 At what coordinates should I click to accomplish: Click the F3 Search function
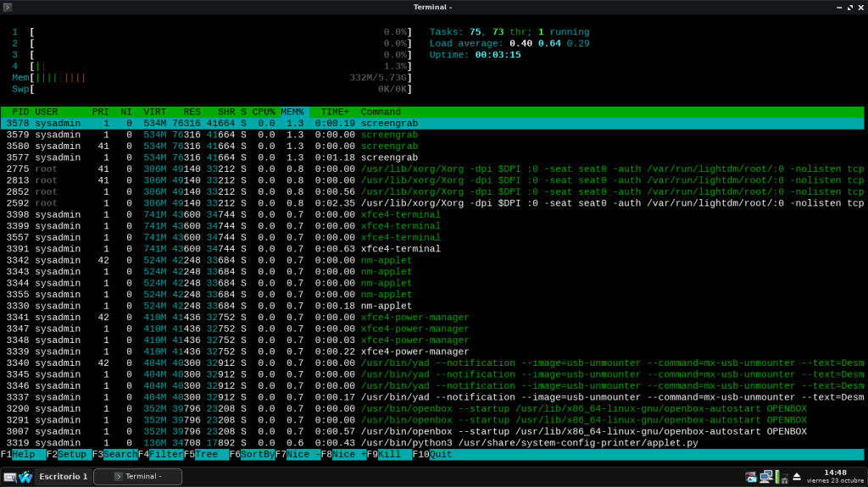coord(117,454)
